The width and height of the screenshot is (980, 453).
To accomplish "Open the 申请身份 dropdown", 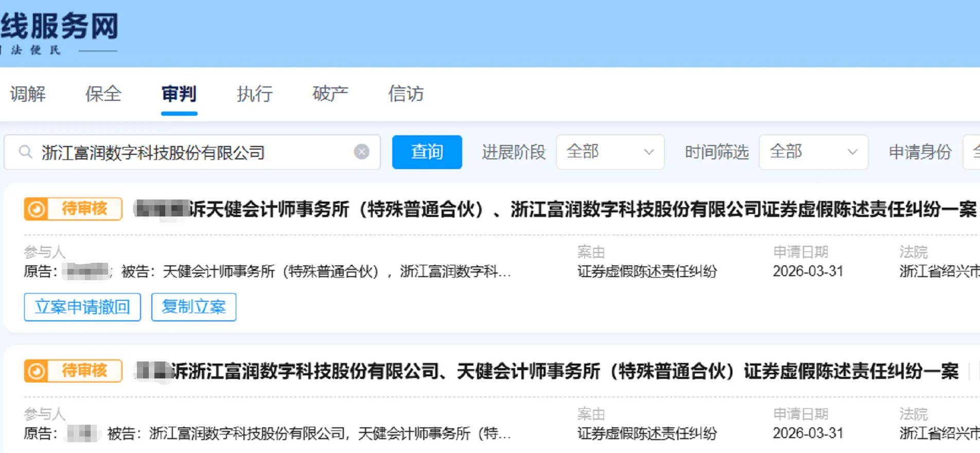I will pyautogui.click(x=972, y=152).
